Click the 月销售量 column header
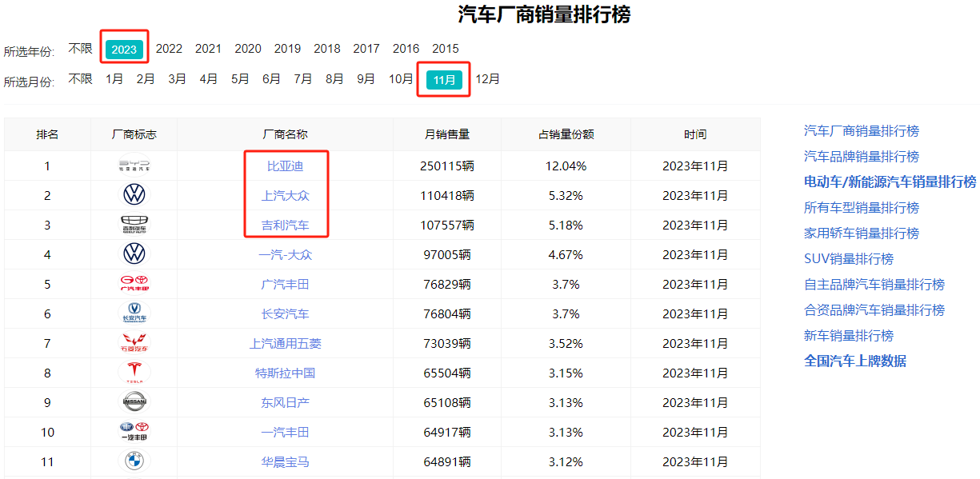 (x=446, y=134)
